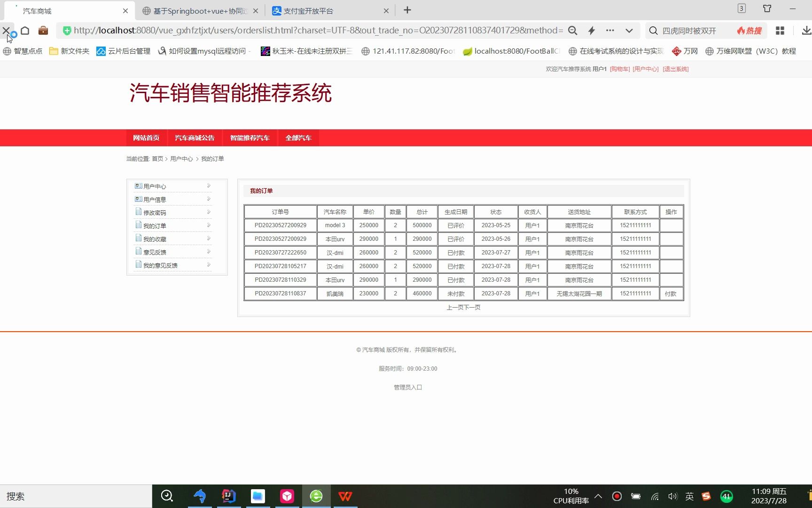This screenshot has height=508, width=812.
Task: Click the lightning speed mode icon
Action: pos(592,31)
